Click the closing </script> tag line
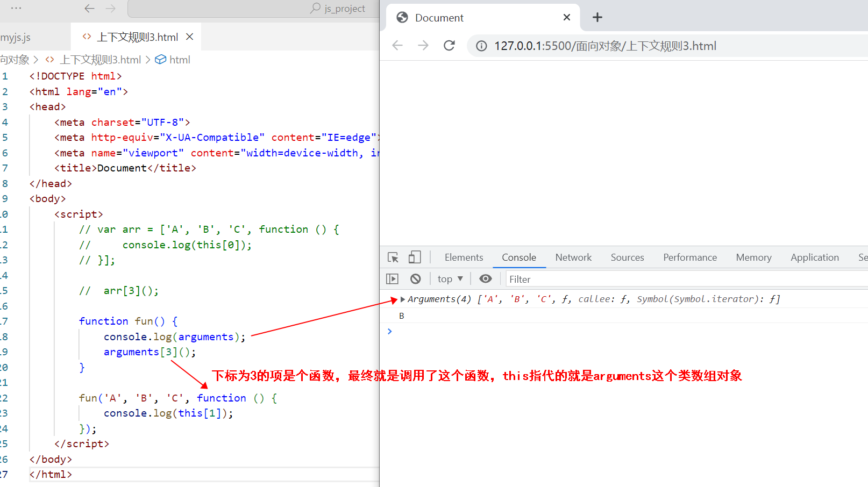 coord(82,444)
